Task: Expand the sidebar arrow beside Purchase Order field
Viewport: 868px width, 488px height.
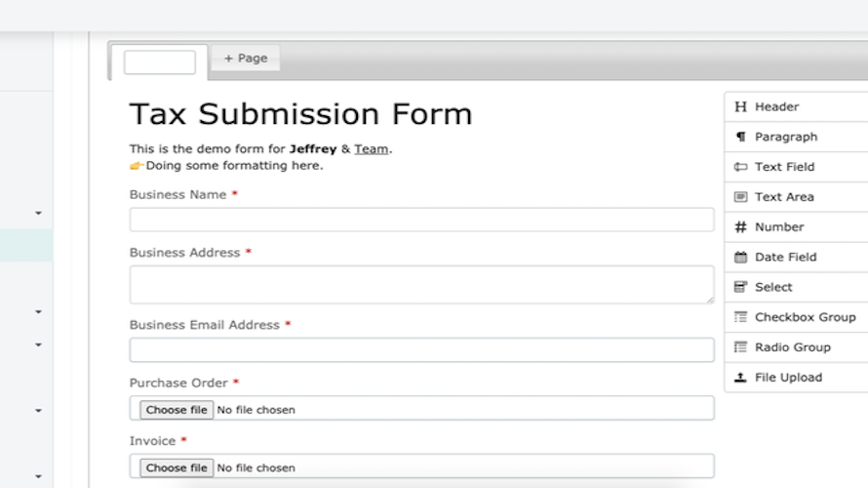Action: [x=38, y=411]
